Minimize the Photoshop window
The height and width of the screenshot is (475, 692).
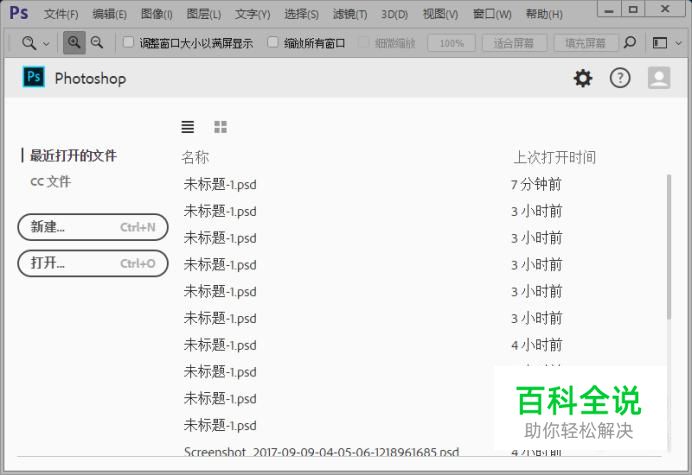(609, 9)
